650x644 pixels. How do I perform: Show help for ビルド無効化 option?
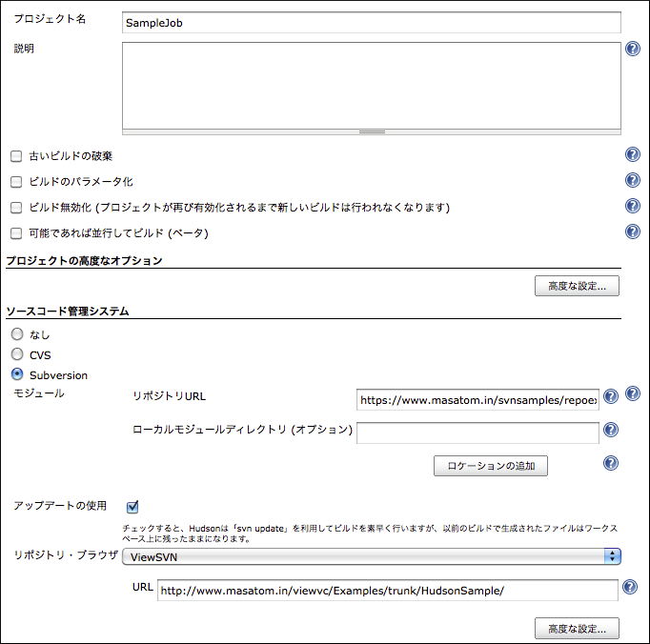632,207
